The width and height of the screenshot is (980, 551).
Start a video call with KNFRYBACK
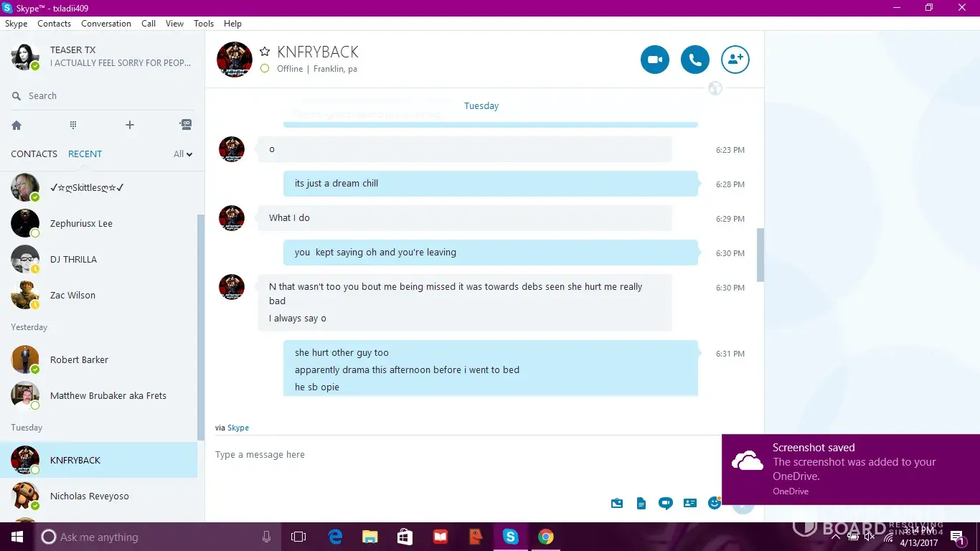[655, 60]
